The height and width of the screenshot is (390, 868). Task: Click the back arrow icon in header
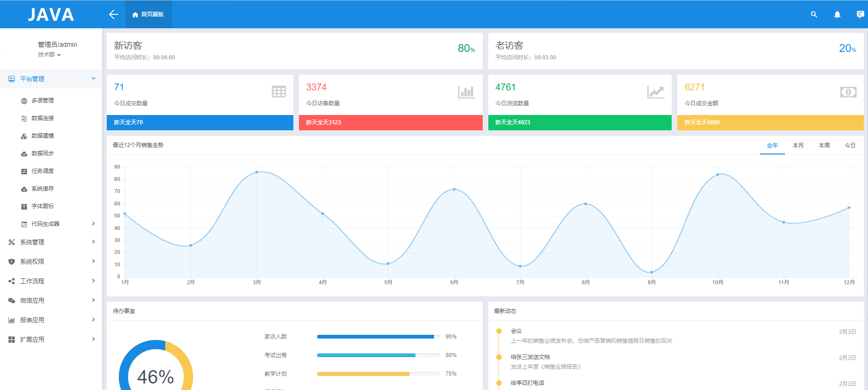click(x=114, y=14)
